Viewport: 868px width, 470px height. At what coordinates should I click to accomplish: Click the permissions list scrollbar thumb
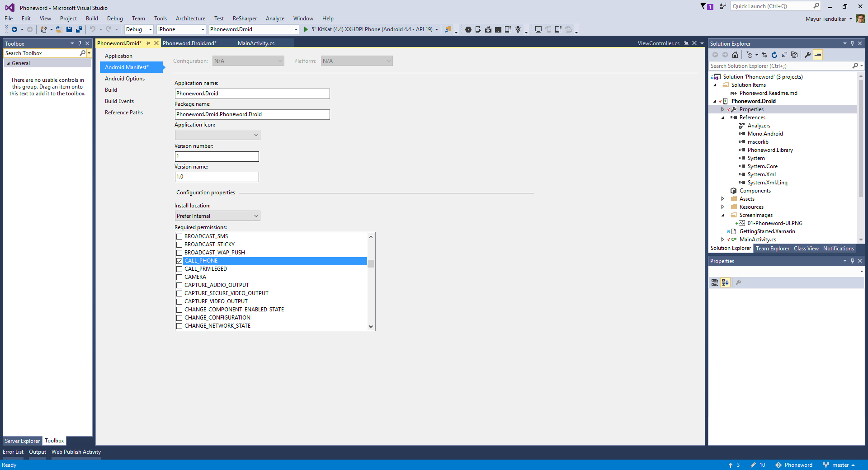coord(371,263)
